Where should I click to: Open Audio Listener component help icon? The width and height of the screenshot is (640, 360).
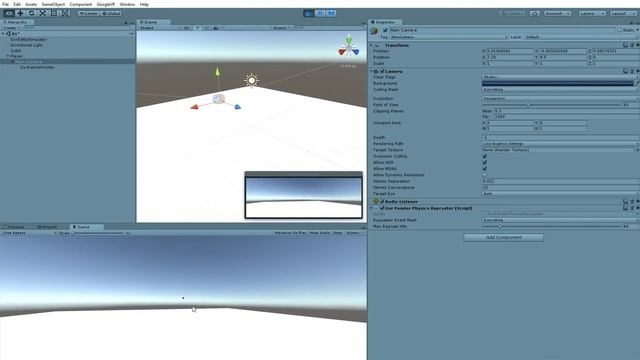click(625, 201)
